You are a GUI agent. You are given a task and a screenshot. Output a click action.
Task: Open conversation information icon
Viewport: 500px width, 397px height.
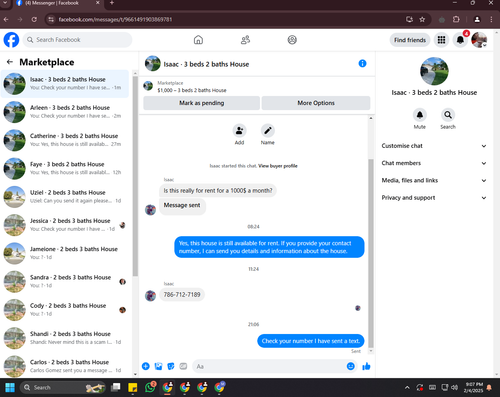click(x=362, y=63)
